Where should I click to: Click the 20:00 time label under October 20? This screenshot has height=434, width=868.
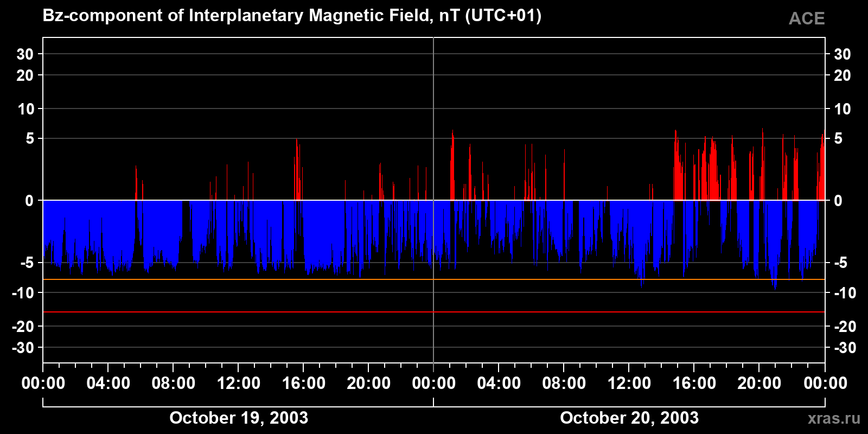[759, 383]
